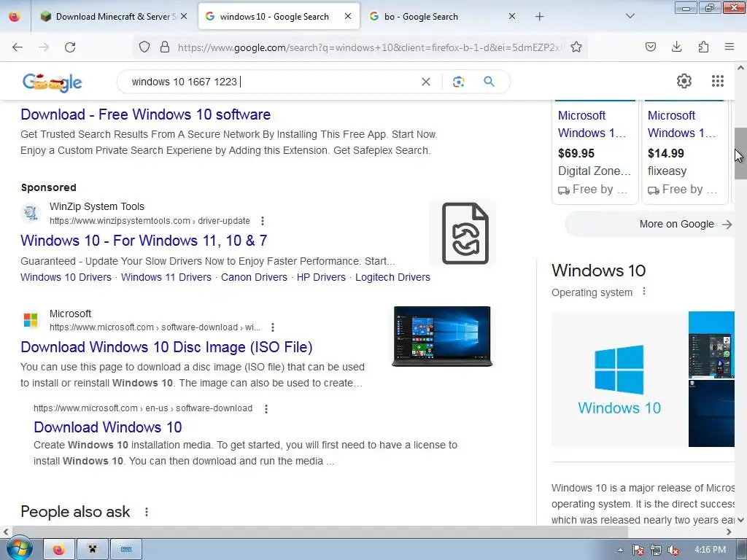Image resolution: width=747 pixels, height=560 pixels.
Task: Open the Canon Drivers sitelink
Action: point(254,277)
